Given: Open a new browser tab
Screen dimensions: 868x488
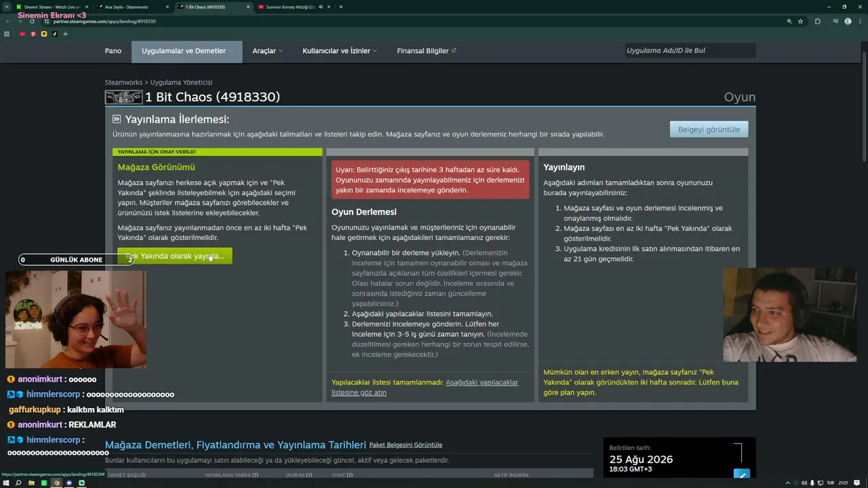Looking at the screenshot, I should coord(341,7).
